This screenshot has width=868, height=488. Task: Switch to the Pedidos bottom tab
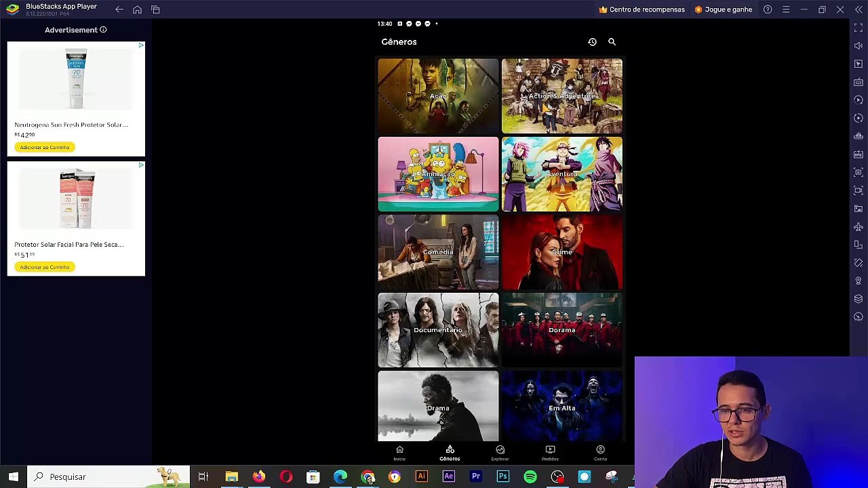point(550,453)
